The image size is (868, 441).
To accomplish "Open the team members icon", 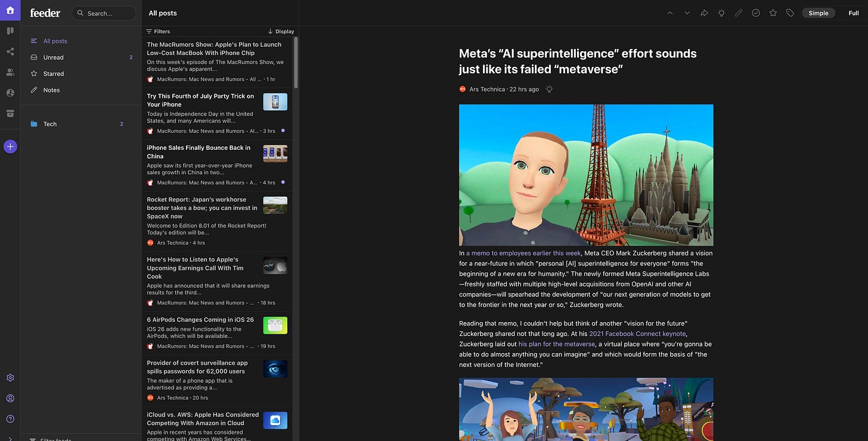I will coord(10,72).
